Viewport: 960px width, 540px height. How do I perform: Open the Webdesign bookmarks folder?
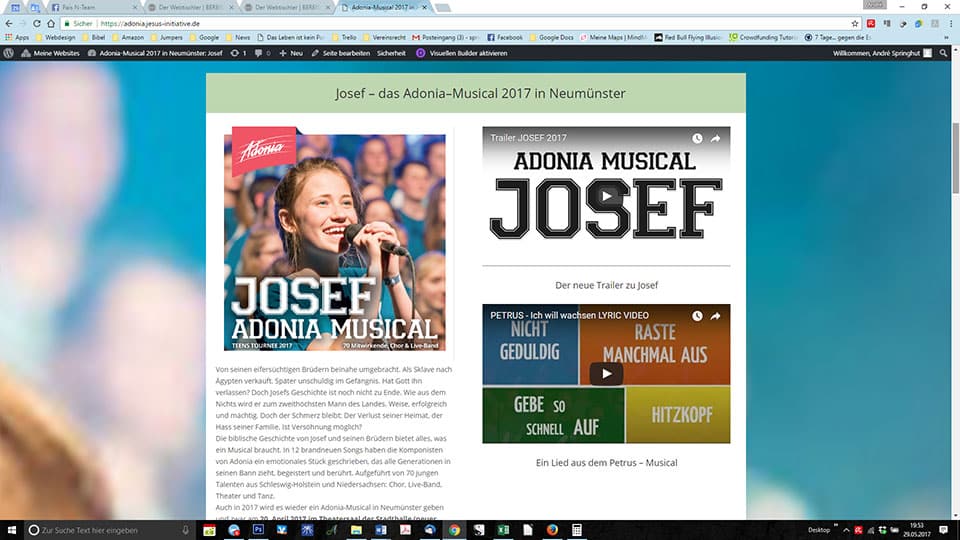click(55, 37)
